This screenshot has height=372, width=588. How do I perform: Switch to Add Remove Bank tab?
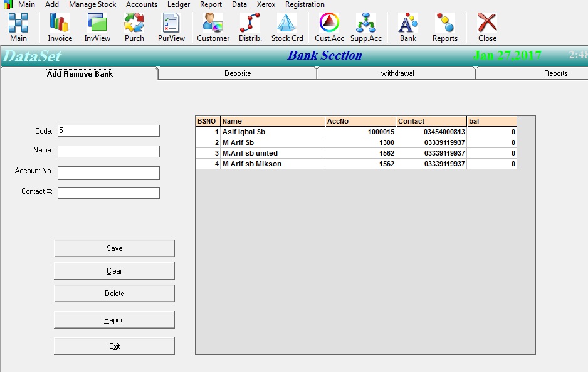pyautogui.click(x=80, y=73)
